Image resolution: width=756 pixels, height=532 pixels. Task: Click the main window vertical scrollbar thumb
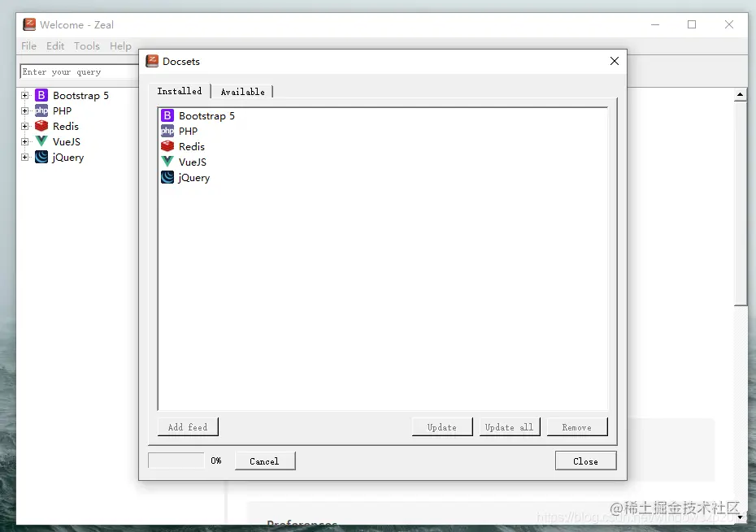740,203
